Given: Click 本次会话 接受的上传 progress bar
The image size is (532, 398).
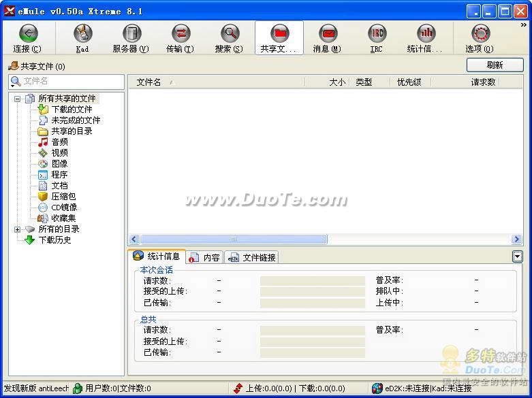Looking at the screenshot, I should point(313,292).
